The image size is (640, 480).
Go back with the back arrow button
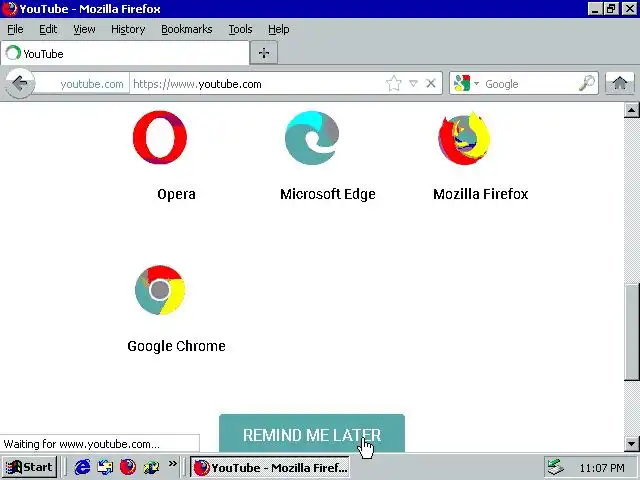coord(20,84)
